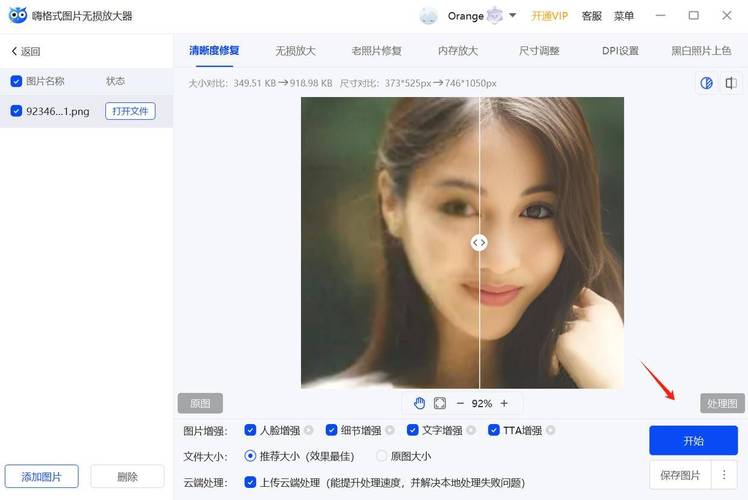The width and height of the screenshot is (748, 500).
Task: Click the VIP badge icon next to Orange
Action: [x=494, y=16]
